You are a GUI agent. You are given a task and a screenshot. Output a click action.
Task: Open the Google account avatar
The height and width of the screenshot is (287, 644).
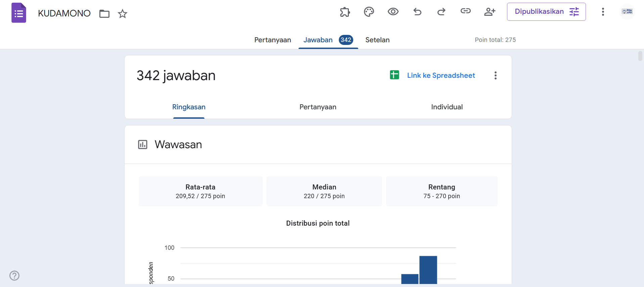coord(627,12)
